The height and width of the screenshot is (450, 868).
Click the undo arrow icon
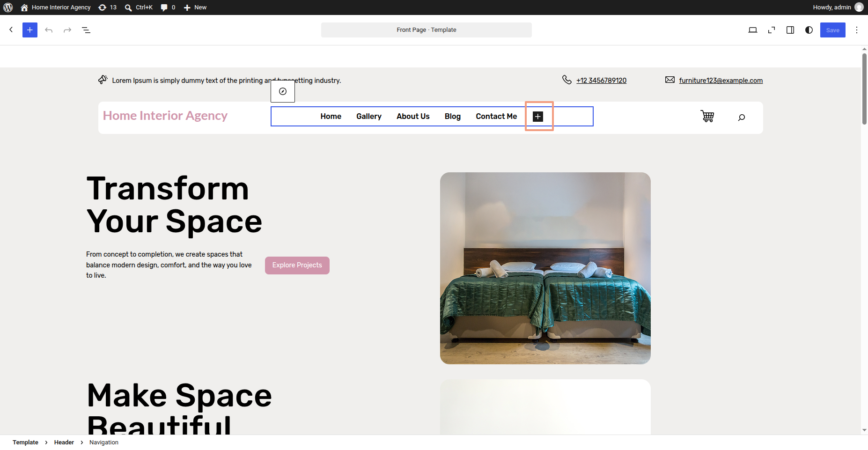pos(49,30)
